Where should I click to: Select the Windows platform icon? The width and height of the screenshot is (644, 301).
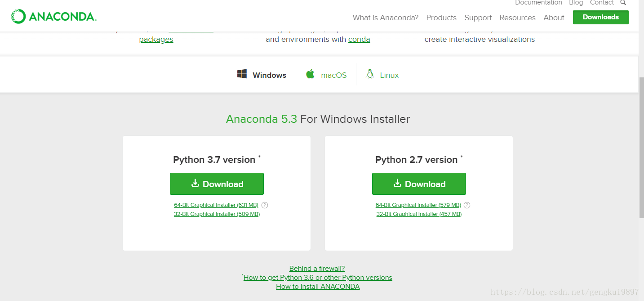[242, 74]
